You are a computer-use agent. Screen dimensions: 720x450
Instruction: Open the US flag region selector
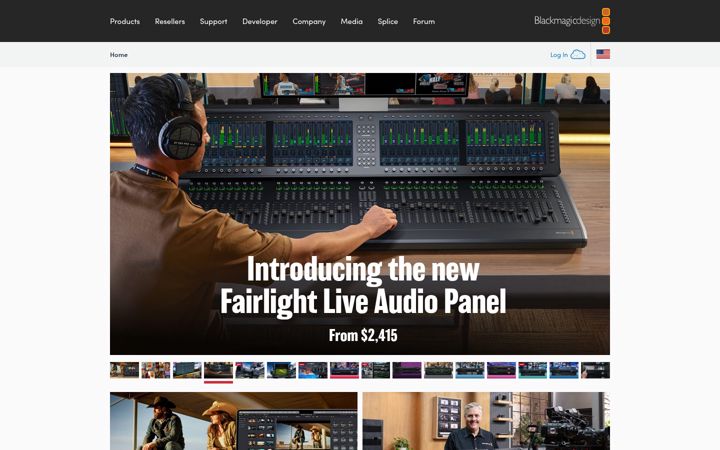tap(603, 54)
